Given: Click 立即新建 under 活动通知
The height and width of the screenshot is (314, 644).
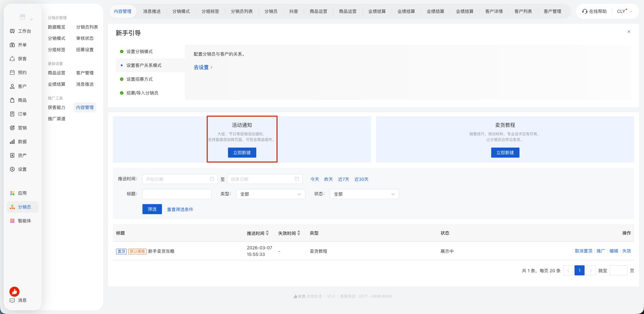Looking at the screenshot, I should (242, 153).
